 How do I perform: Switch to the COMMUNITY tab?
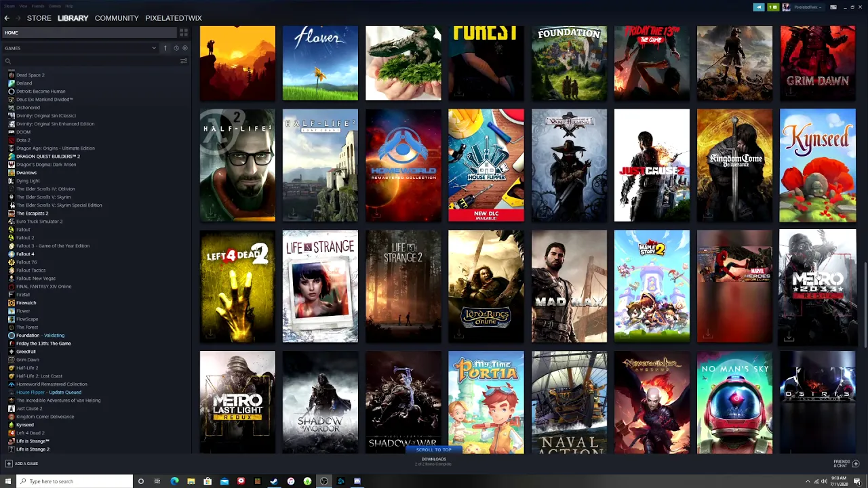(117, 18)
